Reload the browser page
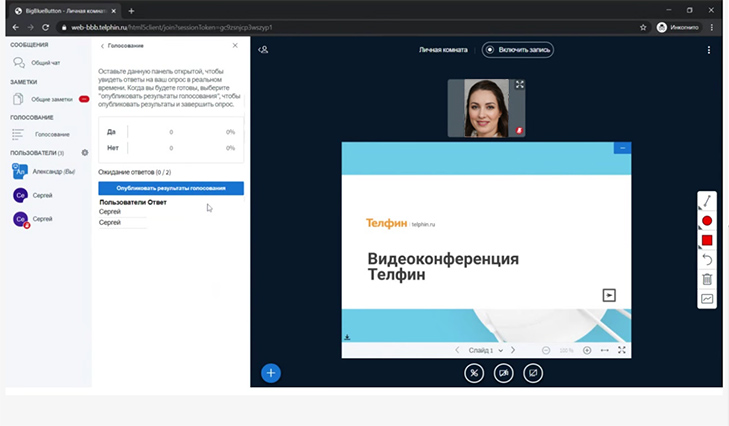729x426 pixels. 46,27
